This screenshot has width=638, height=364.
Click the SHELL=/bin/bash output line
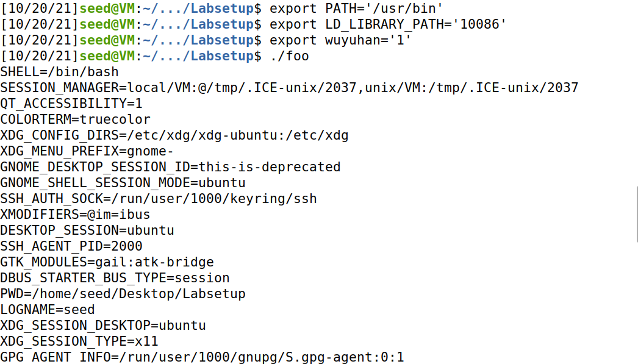pos(59,72)
